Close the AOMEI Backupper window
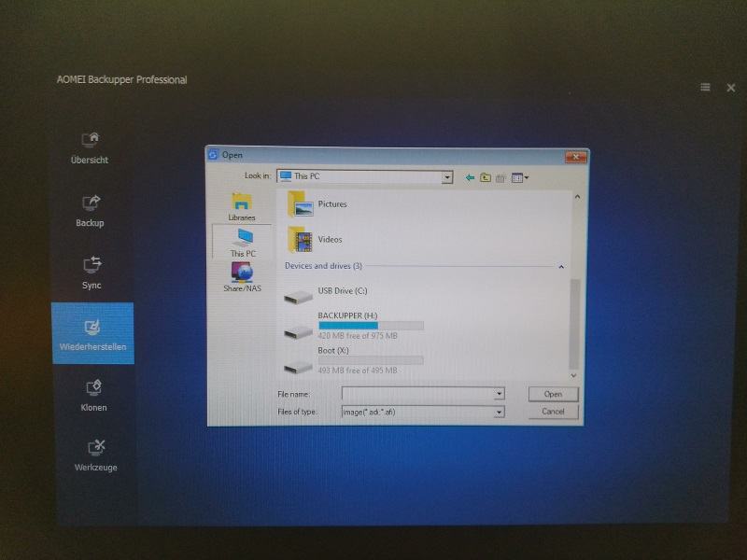Image resolution: width=747 pixels, height=560 pixels. pos(731,88)
